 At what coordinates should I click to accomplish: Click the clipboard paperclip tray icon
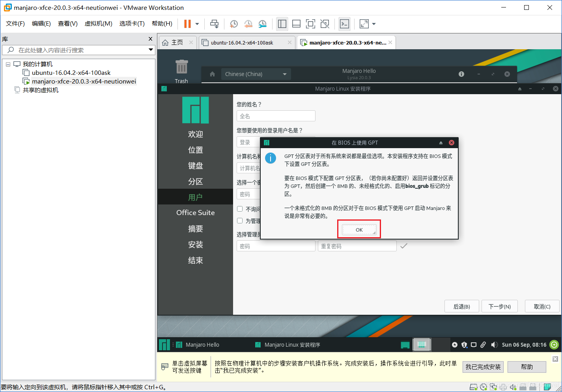483,345
